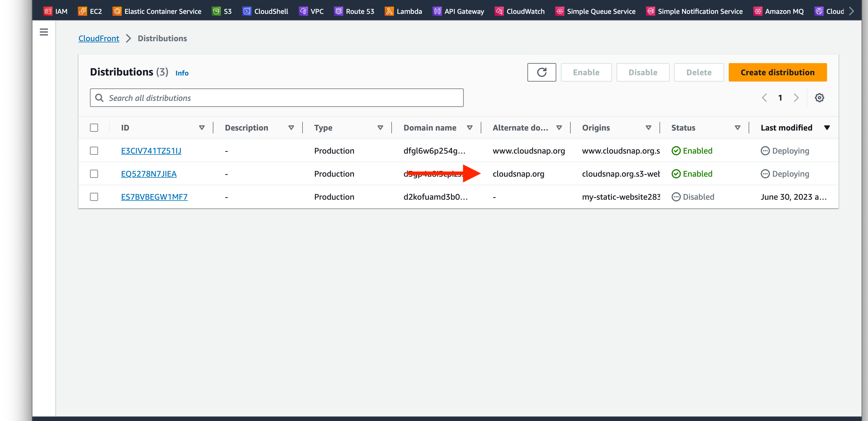Open CloudWatch icon shortcut
The height and width of the screenshot is (421, 868).
click(499, 12)
